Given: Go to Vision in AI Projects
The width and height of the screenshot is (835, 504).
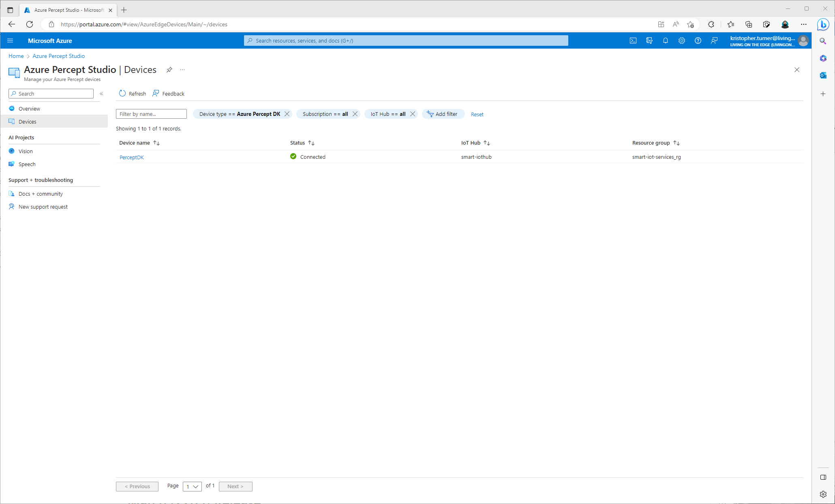Looking at the screenshot, I should [x=26, y=151].
